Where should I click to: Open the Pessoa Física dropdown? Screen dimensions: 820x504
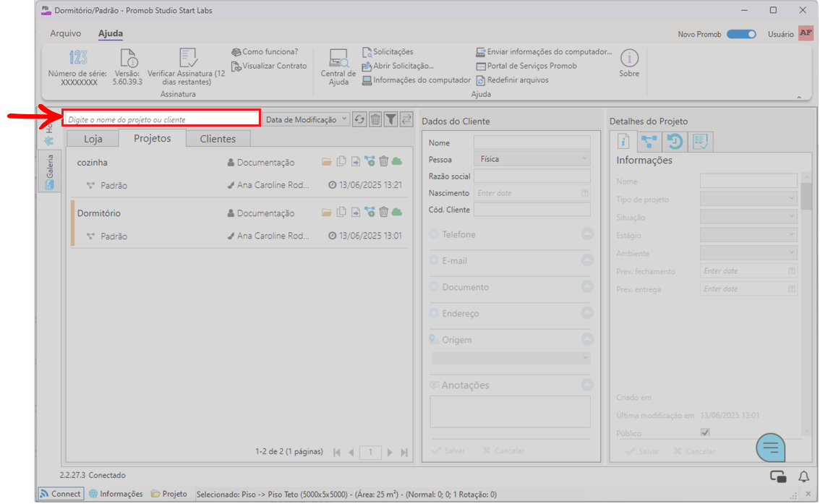click(x=532, y=159)
